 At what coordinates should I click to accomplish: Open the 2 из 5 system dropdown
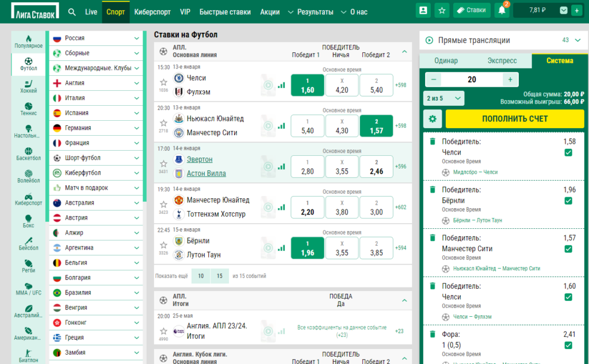443,98
